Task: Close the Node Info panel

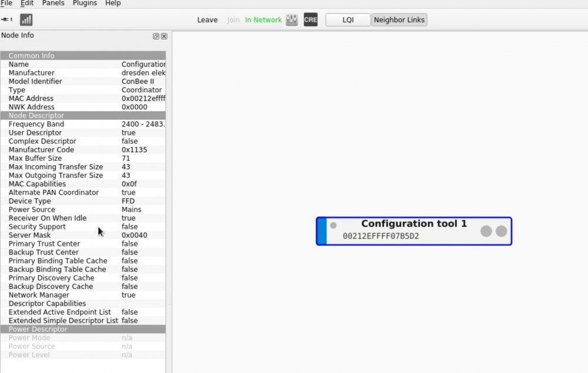Action: tap(164, 36)
